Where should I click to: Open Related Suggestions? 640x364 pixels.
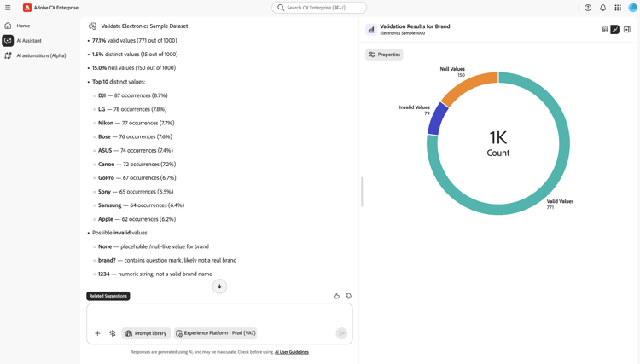coord(108,296)
